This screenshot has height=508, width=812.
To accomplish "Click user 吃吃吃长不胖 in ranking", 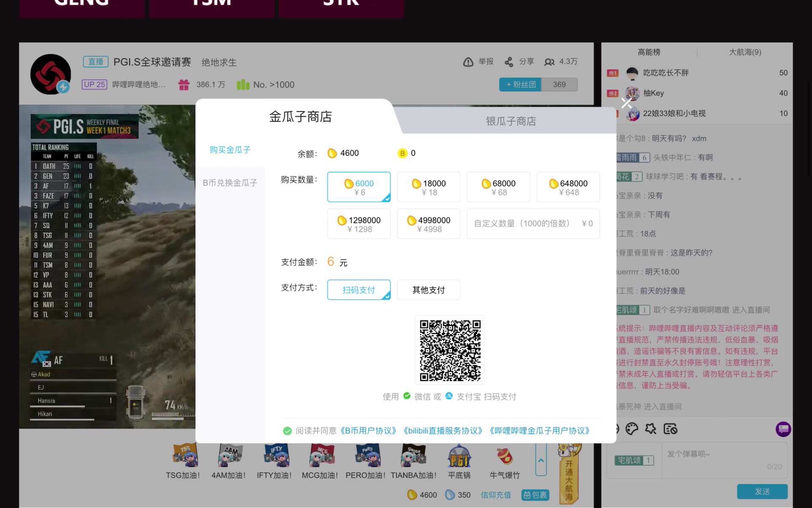I will [x=666, y=73].
